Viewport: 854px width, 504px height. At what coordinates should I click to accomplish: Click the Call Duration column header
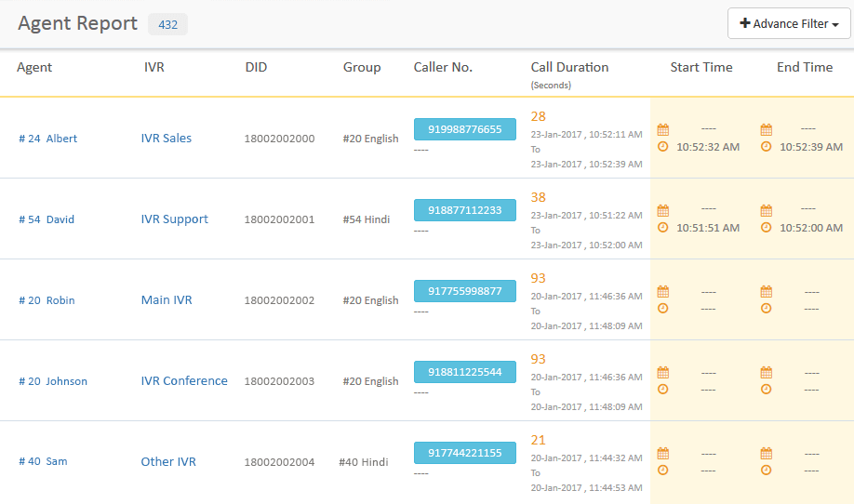click(x=569, y=67)
